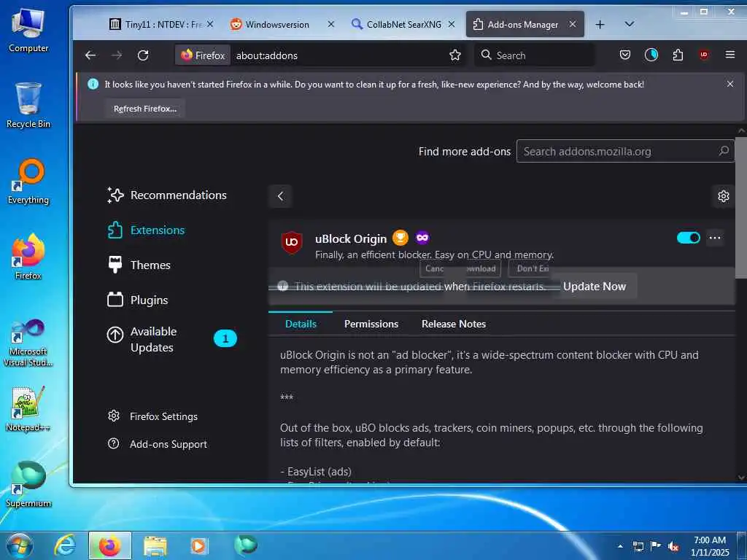Reload the page with the refresh icon
The height and width of the screenshot is (560, 747).
click(x=143, y=55)
